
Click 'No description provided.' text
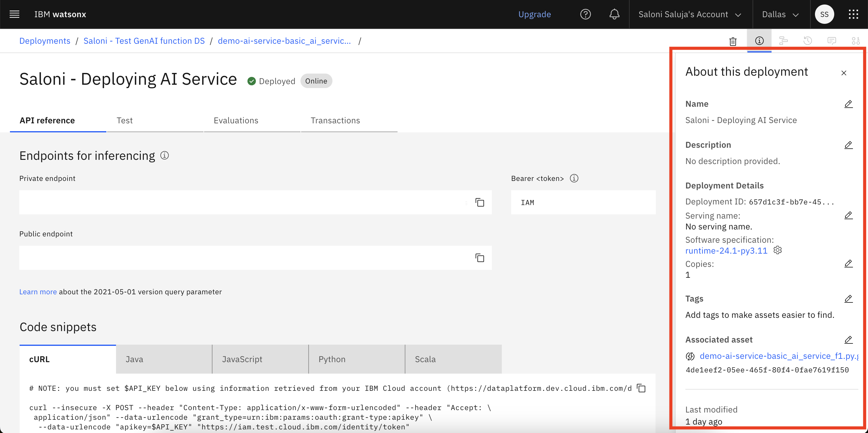click(x=733, y=161)
